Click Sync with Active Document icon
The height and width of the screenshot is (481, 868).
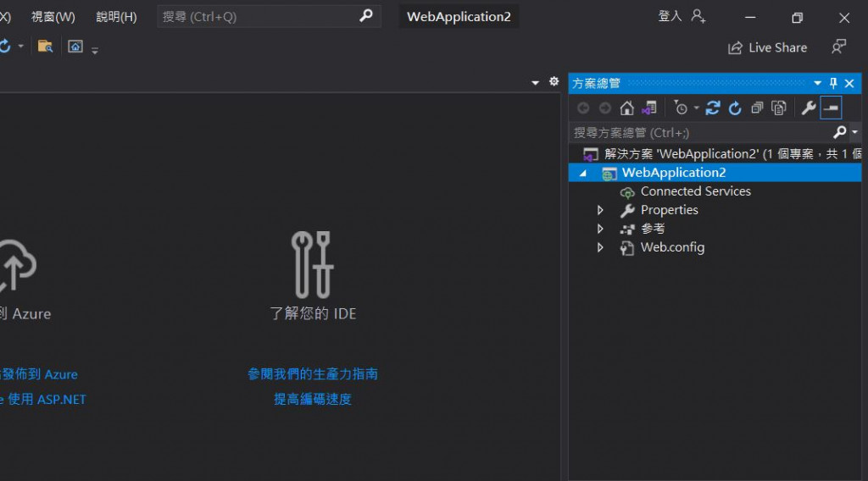[712, 108]
